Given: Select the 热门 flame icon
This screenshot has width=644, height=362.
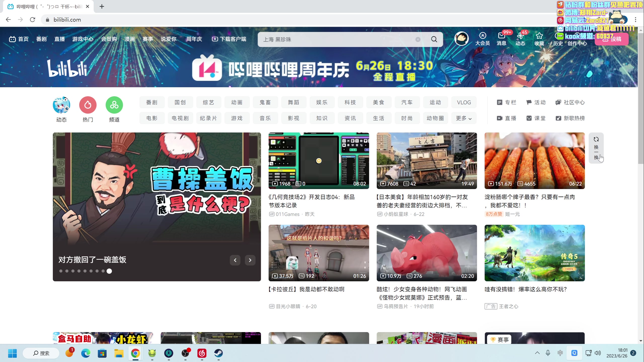Looking at the screenshot, I should pyautogui.click(x=88, y=105).
